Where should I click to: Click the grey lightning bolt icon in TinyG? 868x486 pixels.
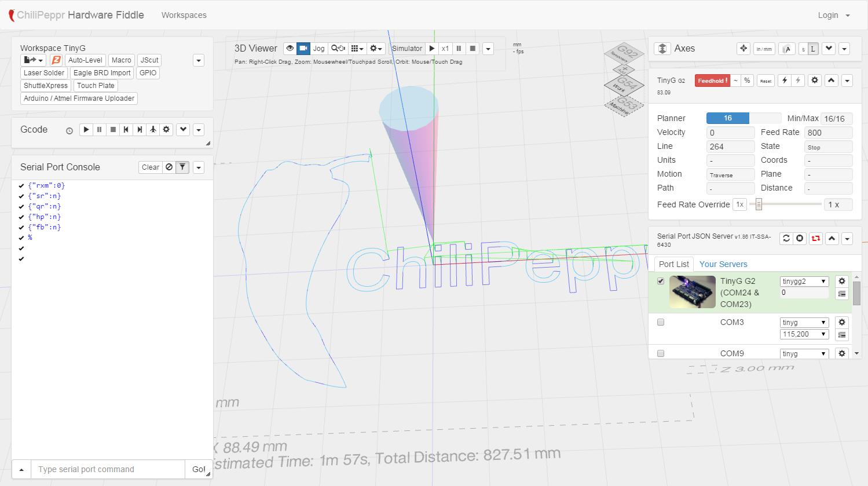pos(798,81)
